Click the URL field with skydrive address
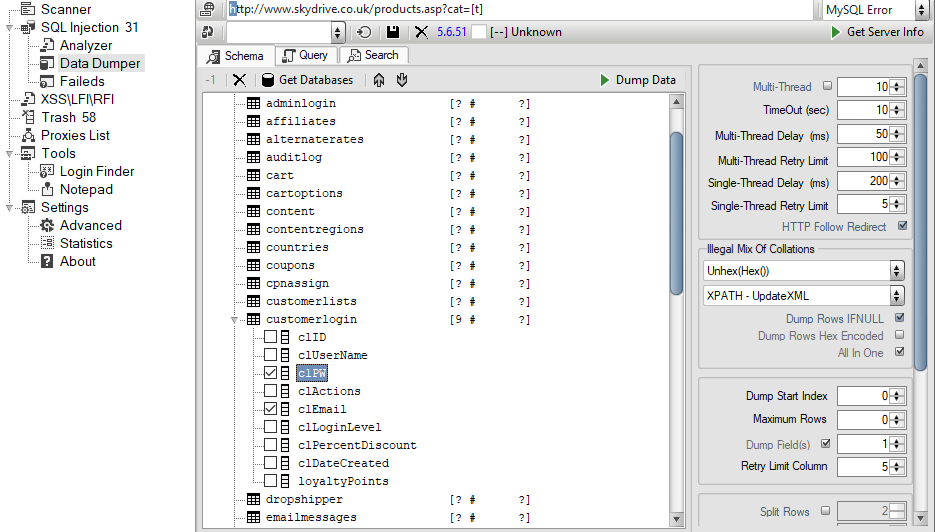 (x=519, y=9)
